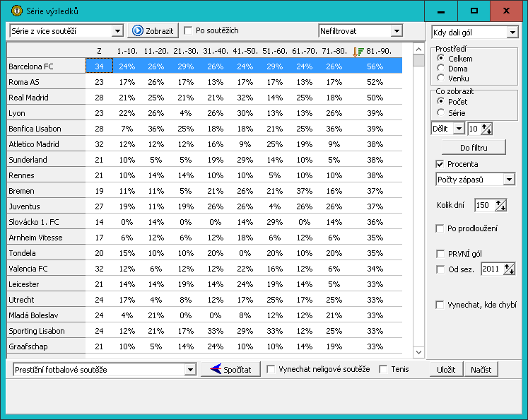Click the 41.-50. column header
The height and width of the screenshot is (420, 528).
pos(245,51)
